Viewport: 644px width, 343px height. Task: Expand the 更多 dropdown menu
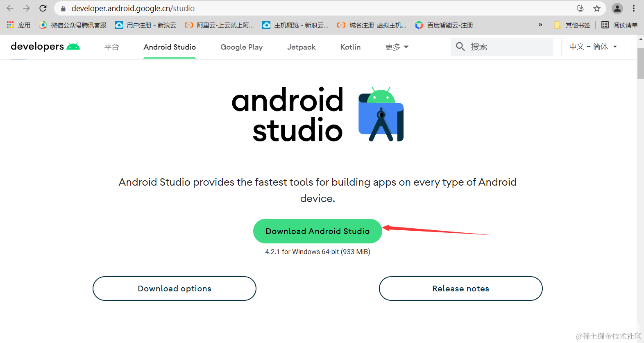pyautogui.click(x=397, y=47)
